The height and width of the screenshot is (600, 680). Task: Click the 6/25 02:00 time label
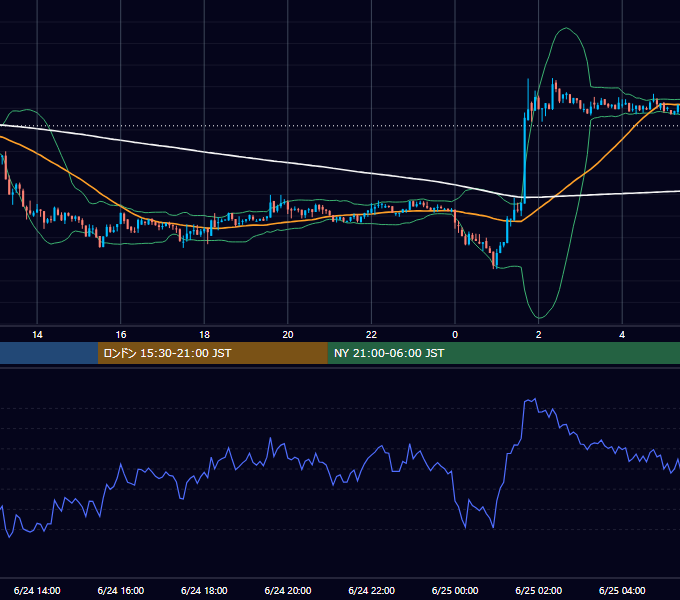click(x=539, y=590)
